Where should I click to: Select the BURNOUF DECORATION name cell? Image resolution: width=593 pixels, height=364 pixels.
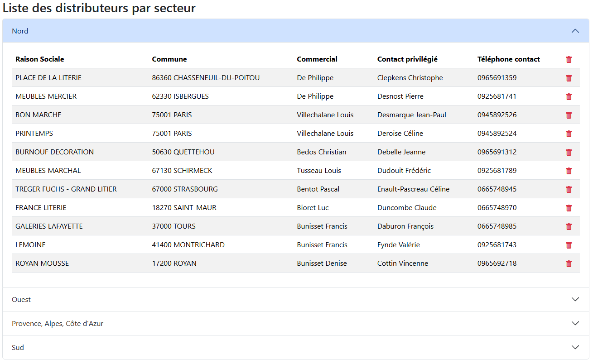tap(55, 152)
